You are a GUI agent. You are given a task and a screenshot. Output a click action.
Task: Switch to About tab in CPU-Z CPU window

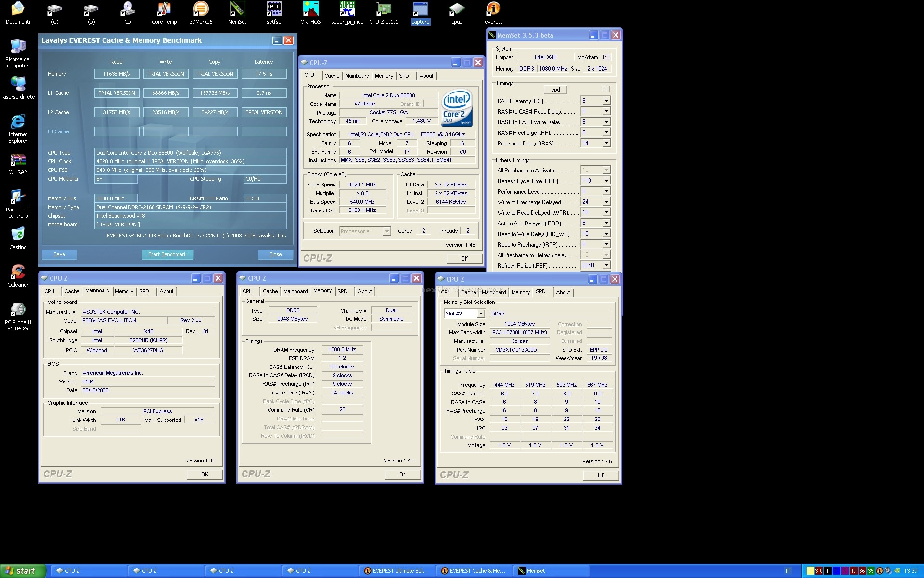click(426, 76)
